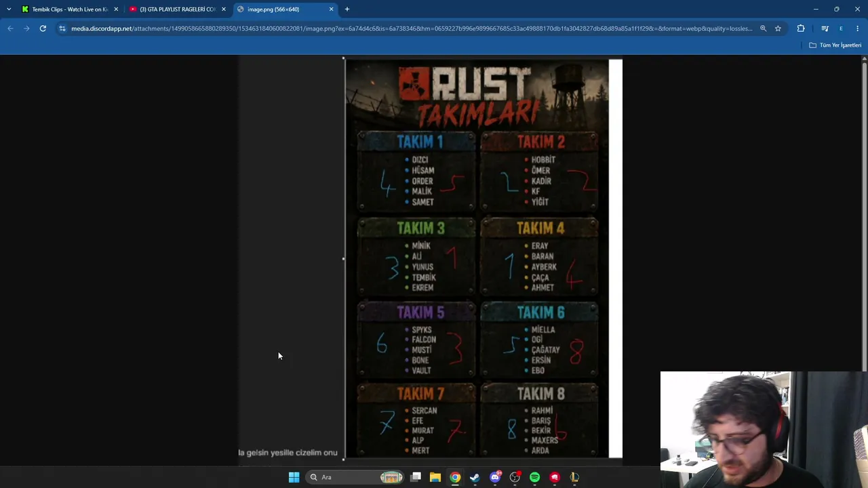
Task: Click the TAKIM 8 heading in the image
Action: [540, 393]
